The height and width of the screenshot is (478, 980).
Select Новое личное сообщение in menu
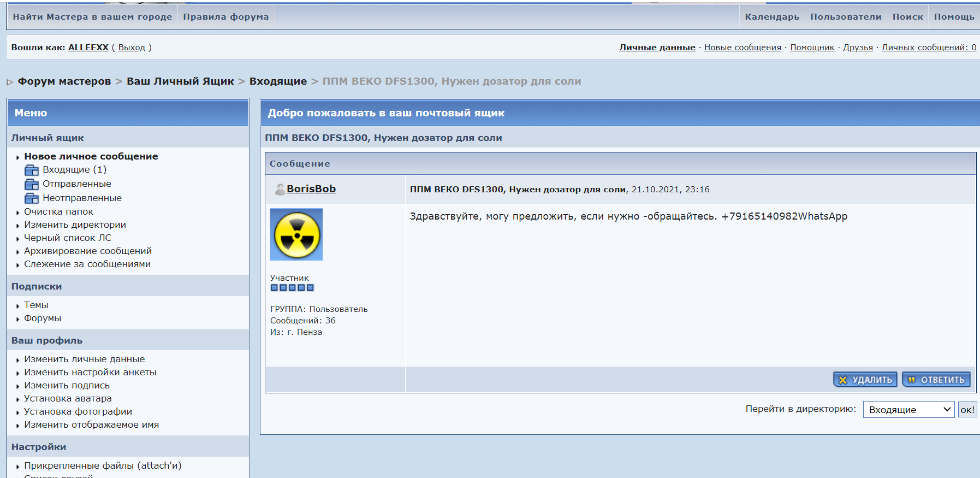pyautogui.click(x=91, y=156)
